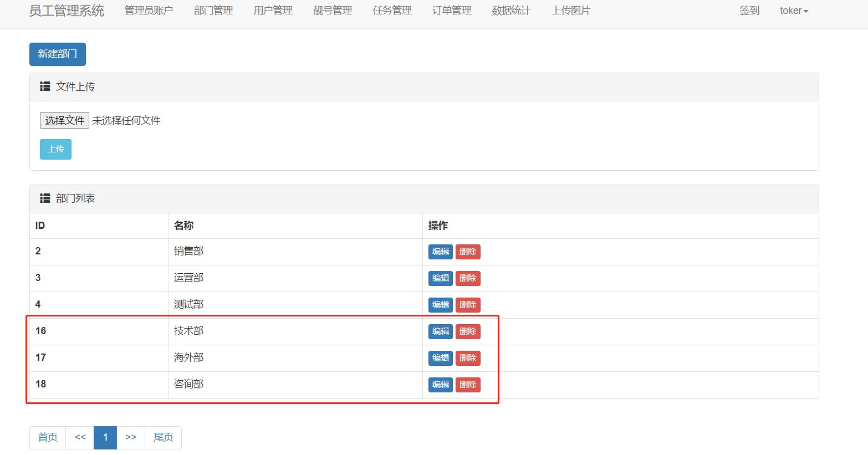Jump to 尾页 in pagination
Image resolution: width=868 pixels, height=455 pixels.
(164, 437)
